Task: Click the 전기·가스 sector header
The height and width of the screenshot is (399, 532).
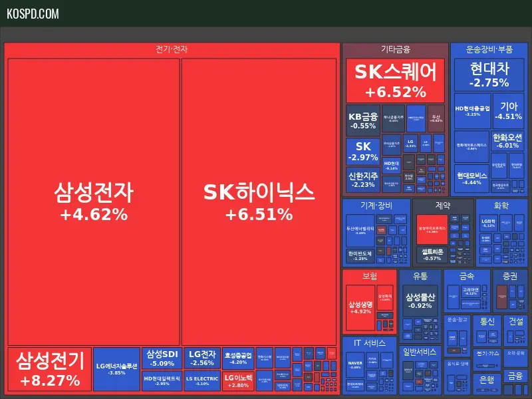Action: 487,353
